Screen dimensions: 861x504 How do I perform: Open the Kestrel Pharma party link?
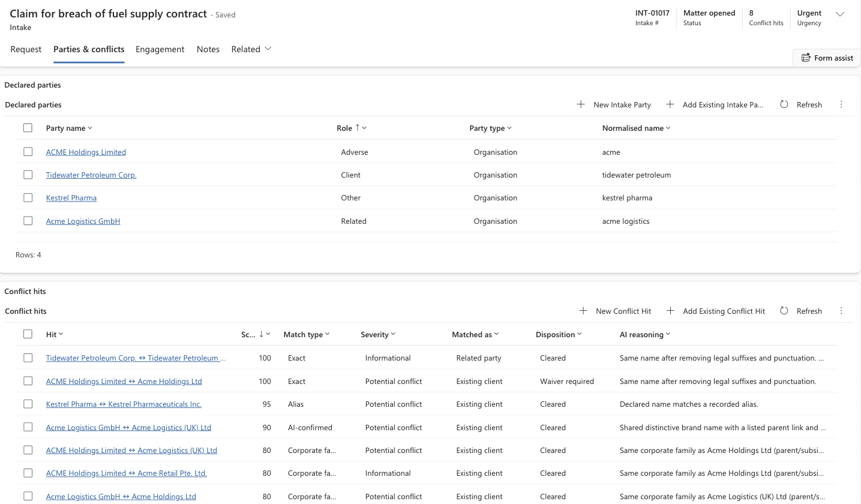coord(71,197)
